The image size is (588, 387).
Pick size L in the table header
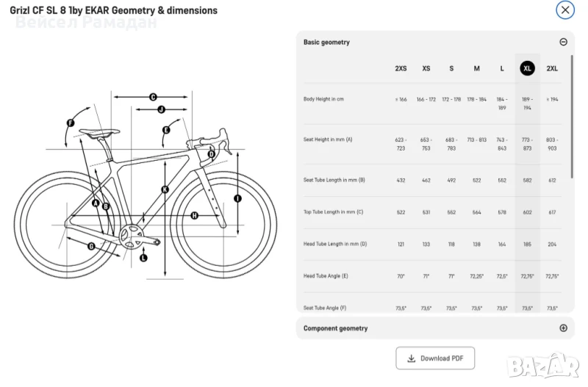[x=502, y=68]
